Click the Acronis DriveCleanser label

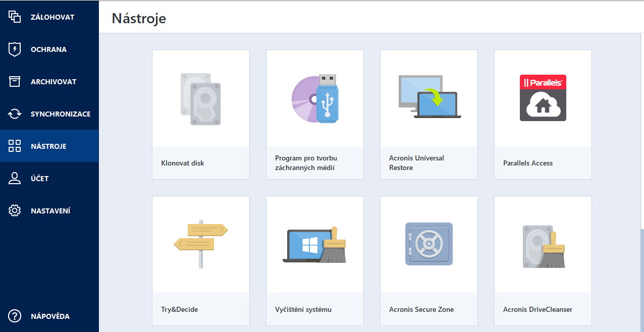tap(538, 309)
